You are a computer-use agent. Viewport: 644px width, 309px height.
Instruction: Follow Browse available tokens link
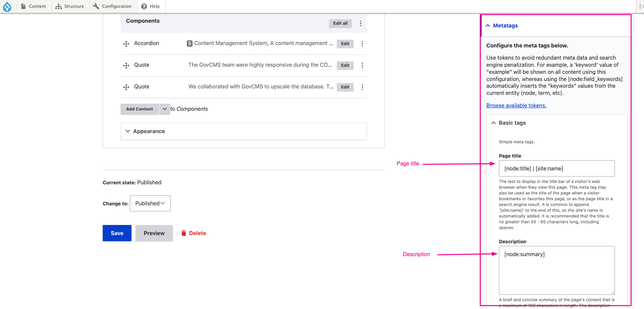point(516,106)
